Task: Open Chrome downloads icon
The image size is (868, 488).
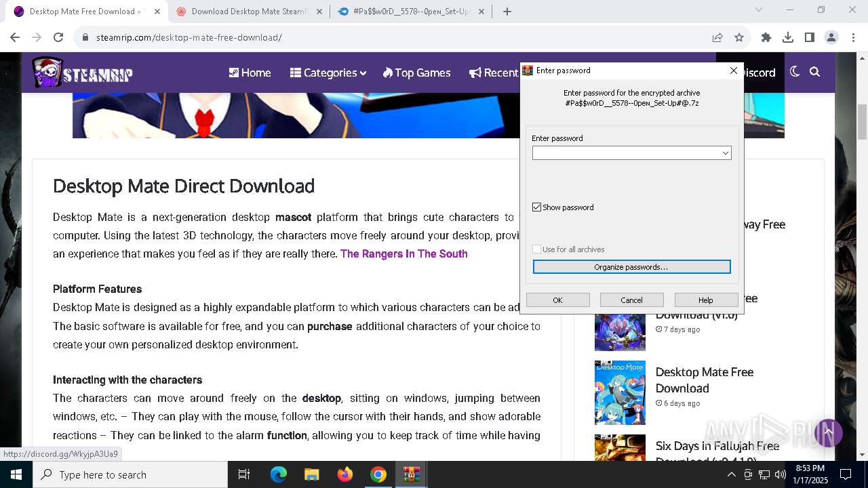Action: click(788, 37)
